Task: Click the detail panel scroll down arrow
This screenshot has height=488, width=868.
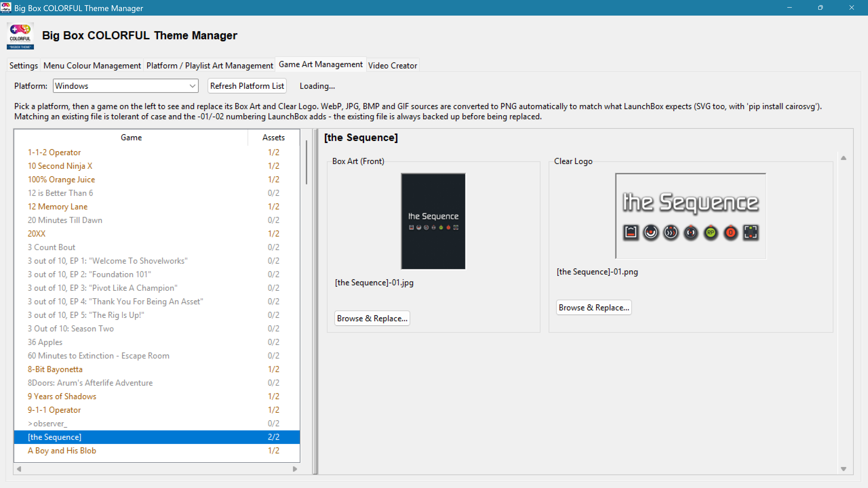Action: 843,469
